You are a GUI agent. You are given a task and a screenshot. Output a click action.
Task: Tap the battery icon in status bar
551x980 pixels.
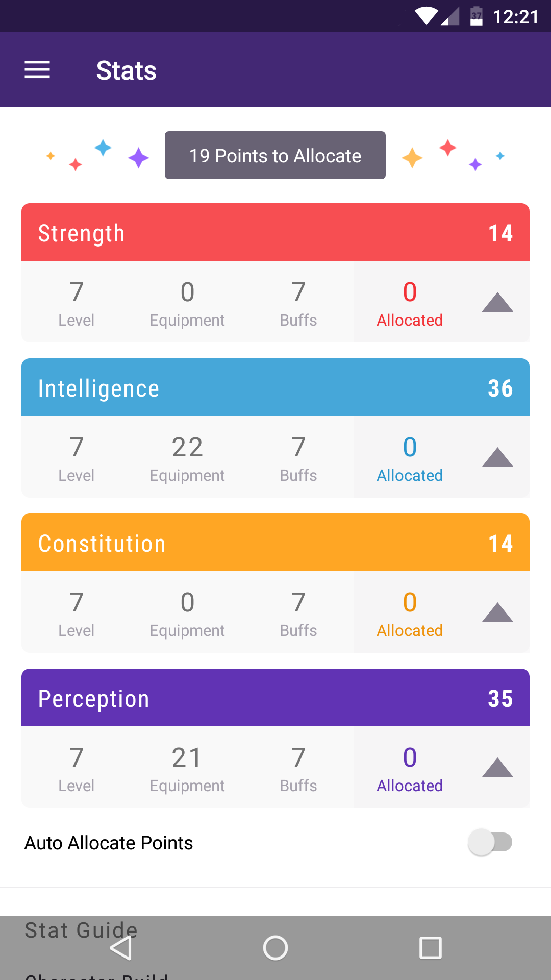pyautogui.click(x=477, y=16)
